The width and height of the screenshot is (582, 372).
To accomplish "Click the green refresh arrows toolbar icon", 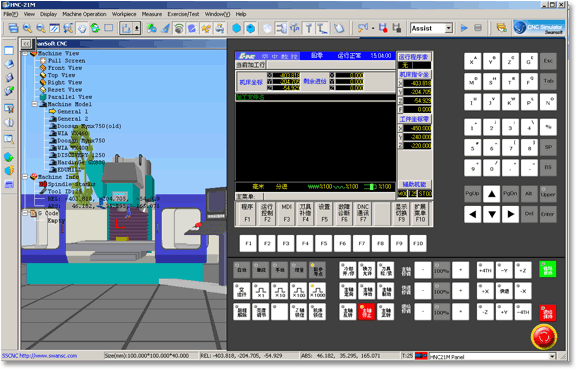I will click(95, 28).
